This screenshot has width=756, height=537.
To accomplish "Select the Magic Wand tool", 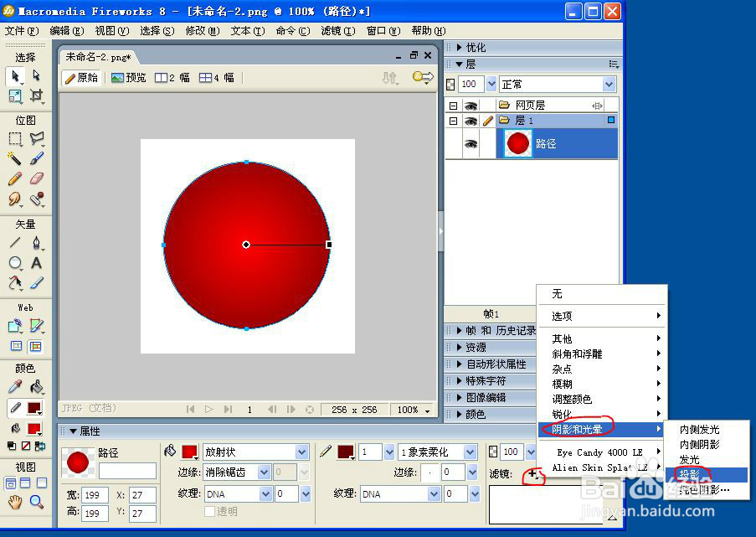I will point(14,157).
